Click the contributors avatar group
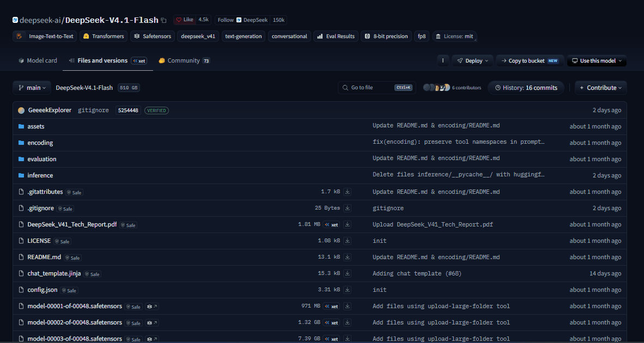This screenshot has width=644, height=343. [436, 88]
